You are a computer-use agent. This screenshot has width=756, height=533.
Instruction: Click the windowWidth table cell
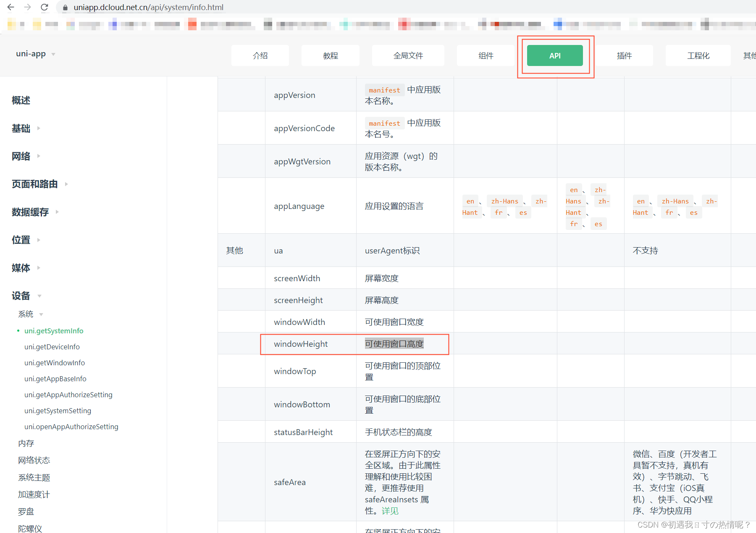tap(311, 322)
